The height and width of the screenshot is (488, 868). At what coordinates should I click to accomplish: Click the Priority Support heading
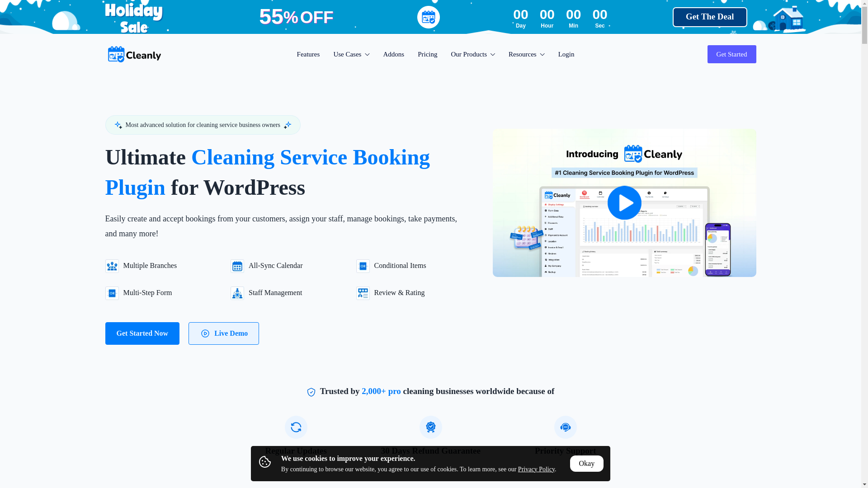(565, 450)
